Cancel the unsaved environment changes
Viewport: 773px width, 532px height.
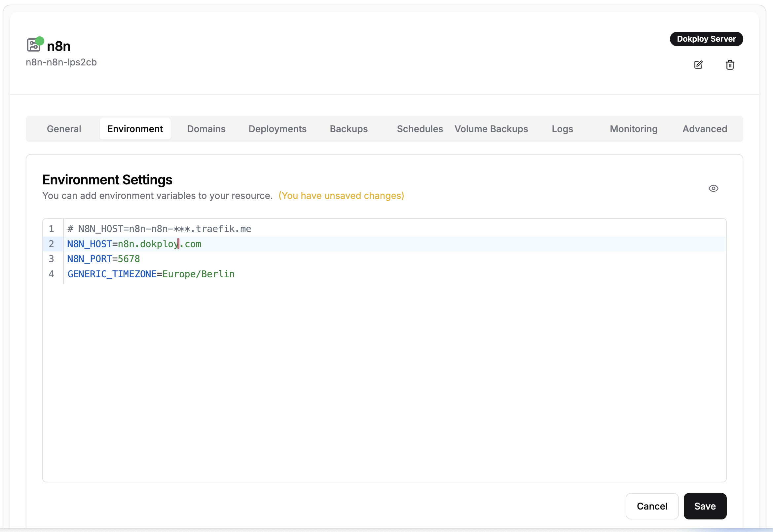point(652,506)
